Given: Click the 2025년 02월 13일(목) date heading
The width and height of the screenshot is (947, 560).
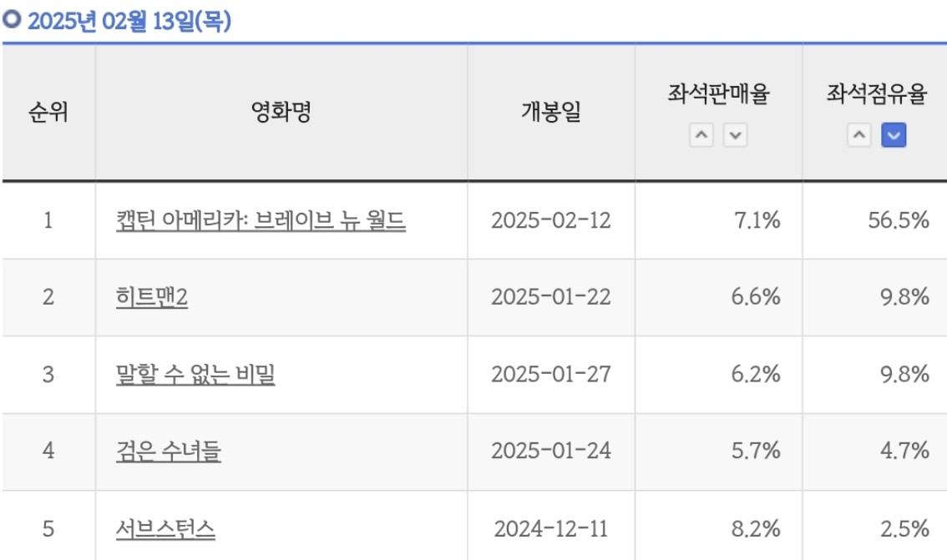Looking at the screenshot, I should [x=129, y=21].
